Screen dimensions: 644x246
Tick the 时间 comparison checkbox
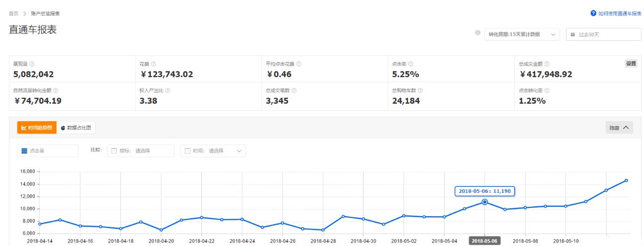187,151
